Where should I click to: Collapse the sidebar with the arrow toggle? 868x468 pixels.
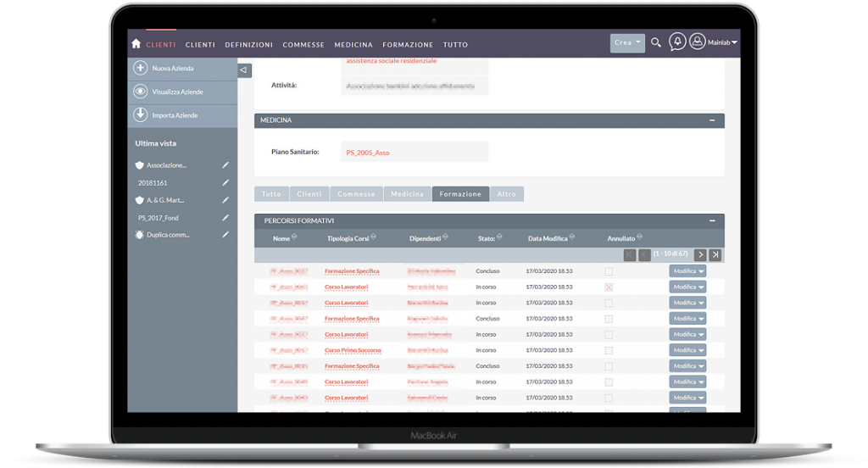[244, 70]
